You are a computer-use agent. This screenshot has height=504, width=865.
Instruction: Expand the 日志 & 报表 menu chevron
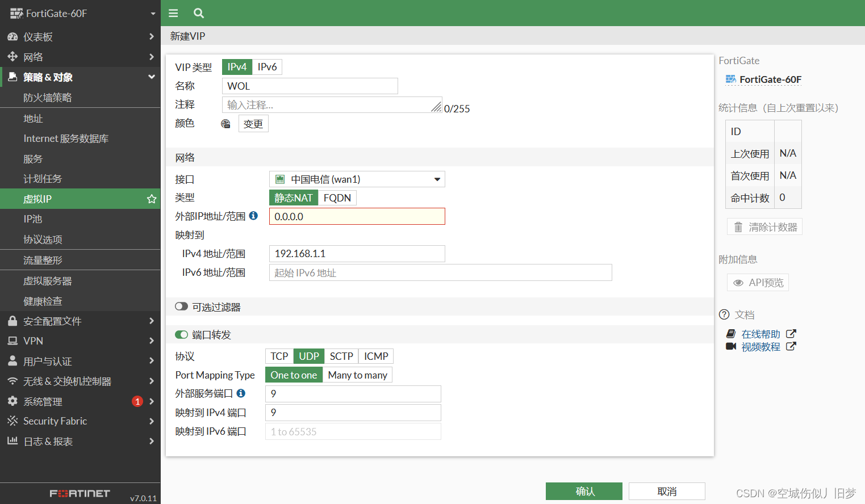click(x=151, y=441)
